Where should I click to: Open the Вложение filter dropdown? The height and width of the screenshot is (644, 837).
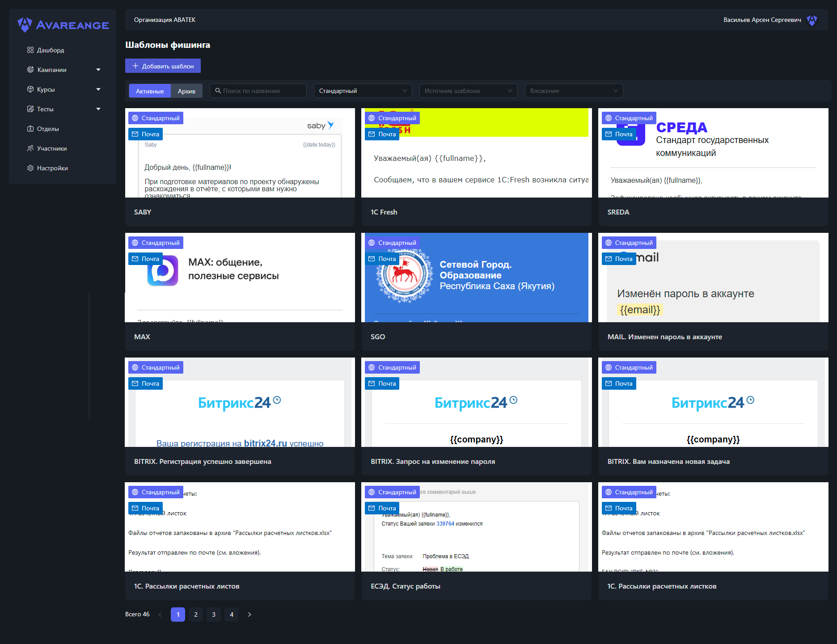click(574, 91)
